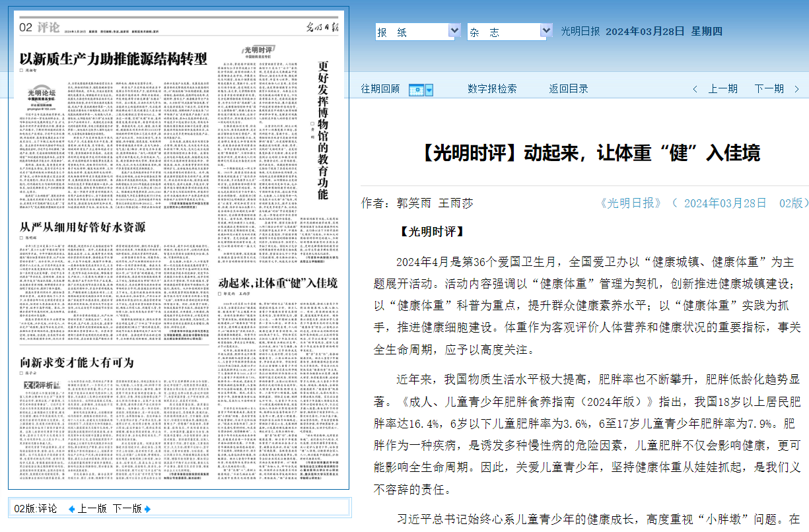
Task: Go to next issue 下一期
Action: pyautogui.click(x=769, y=88)
